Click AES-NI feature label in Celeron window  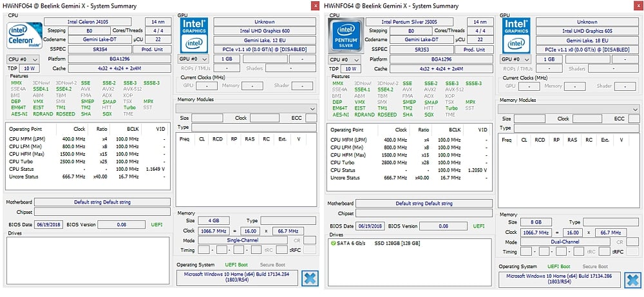[x=19, y=115]
